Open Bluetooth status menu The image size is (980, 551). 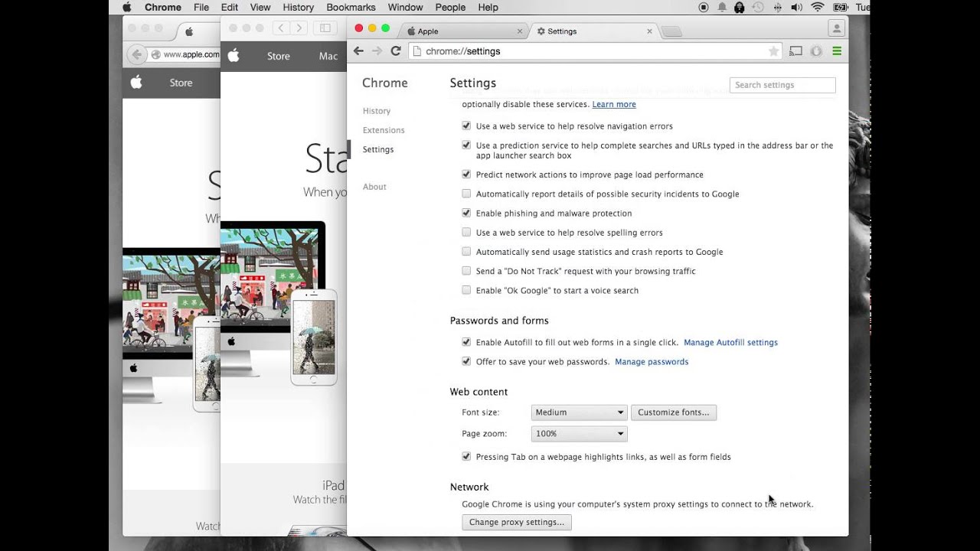[x=777, y=8]
